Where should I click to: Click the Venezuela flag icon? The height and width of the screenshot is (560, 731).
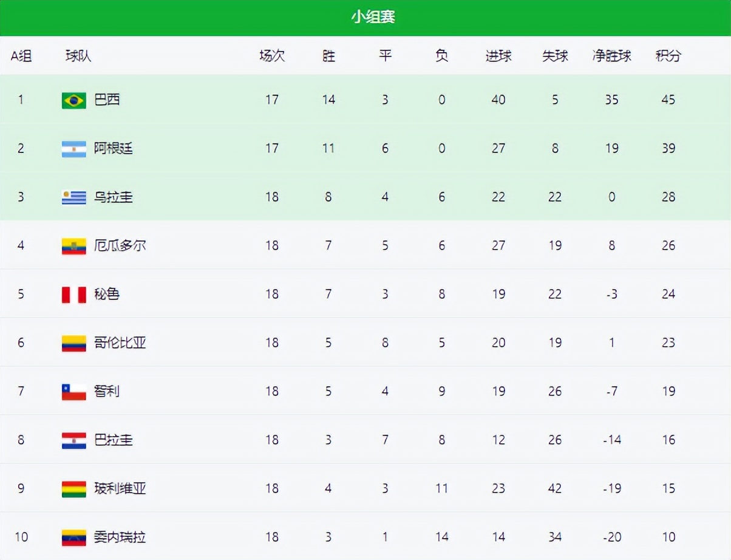click(x=73, y=538)
